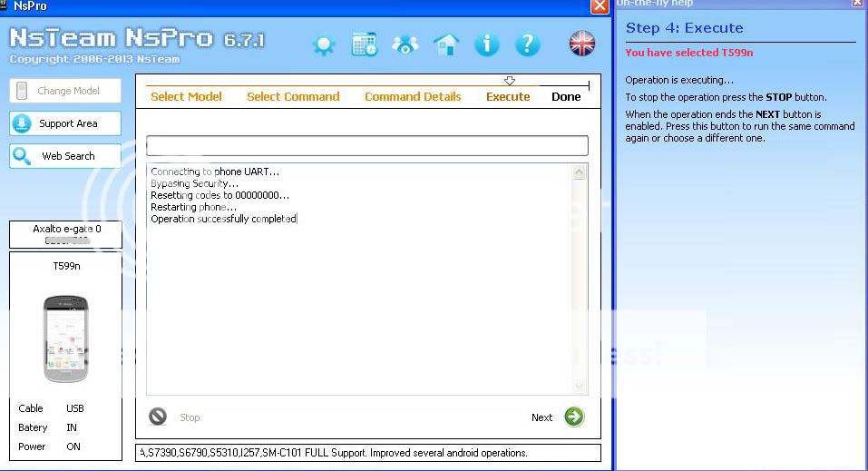
Task: Open the Command Details step
Action: tap(413, 97)
